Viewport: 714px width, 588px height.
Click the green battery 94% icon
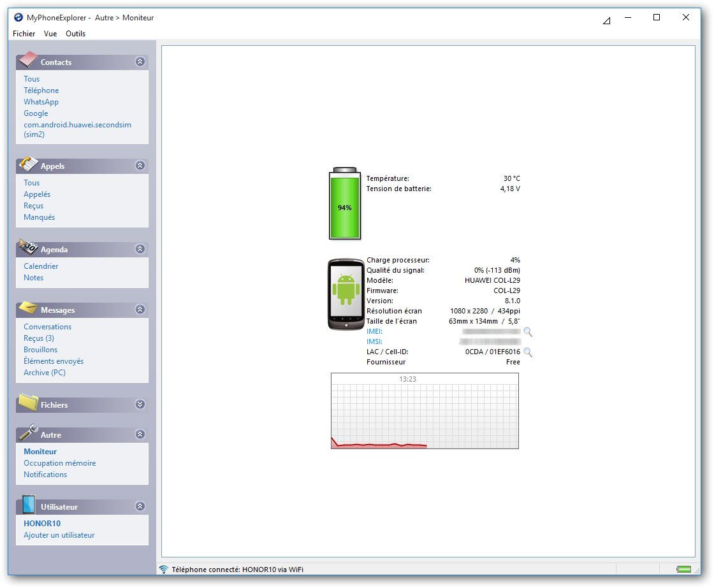pyautogui.click(x=344, y=203)
